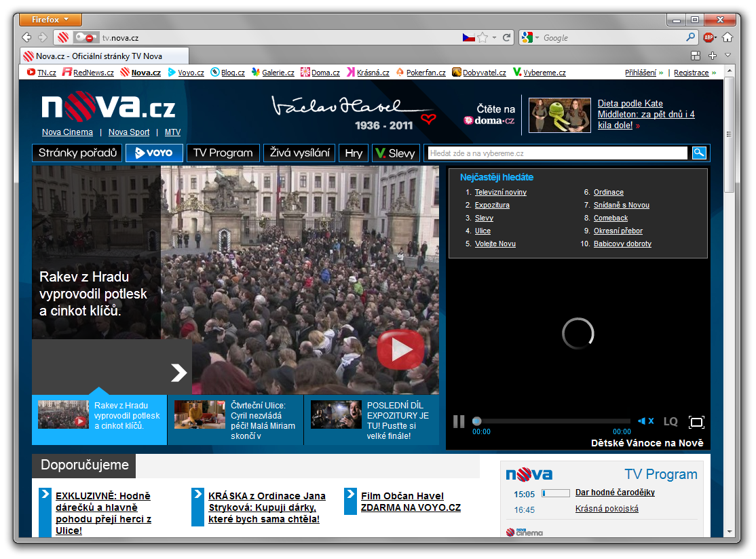Viewport: 756px width, 559px height.
Task: Toggle the script blocker icon beside NoScript
Action: coord(87,37)
